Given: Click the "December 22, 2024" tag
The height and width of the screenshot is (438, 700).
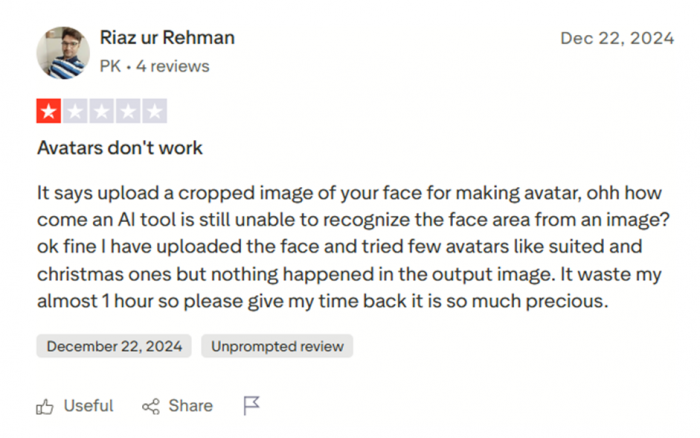Looking at the screenshot, I should pos(113,347).
